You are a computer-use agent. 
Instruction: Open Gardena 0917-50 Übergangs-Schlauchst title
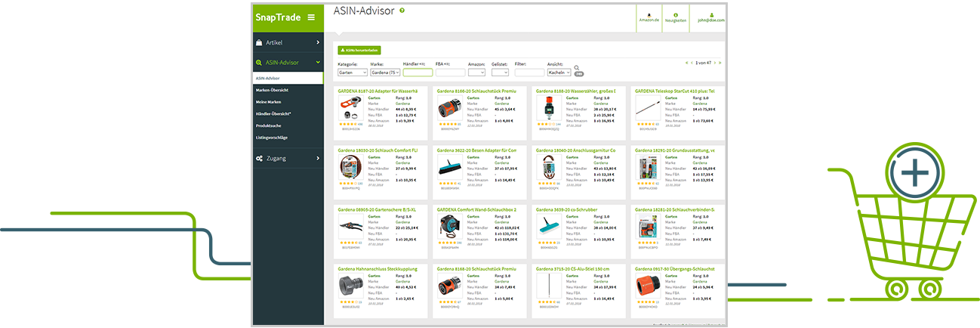674,268
